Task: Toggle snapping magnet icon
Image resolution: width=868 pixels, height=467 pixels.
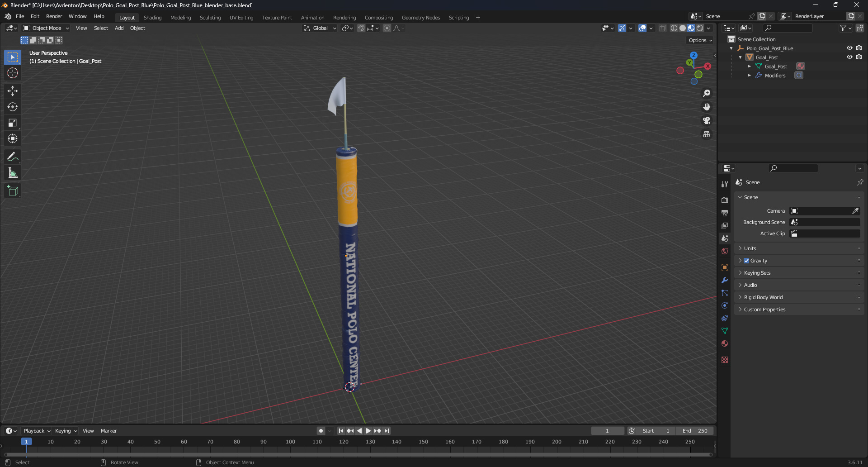Action: click(x=361, y=28)
